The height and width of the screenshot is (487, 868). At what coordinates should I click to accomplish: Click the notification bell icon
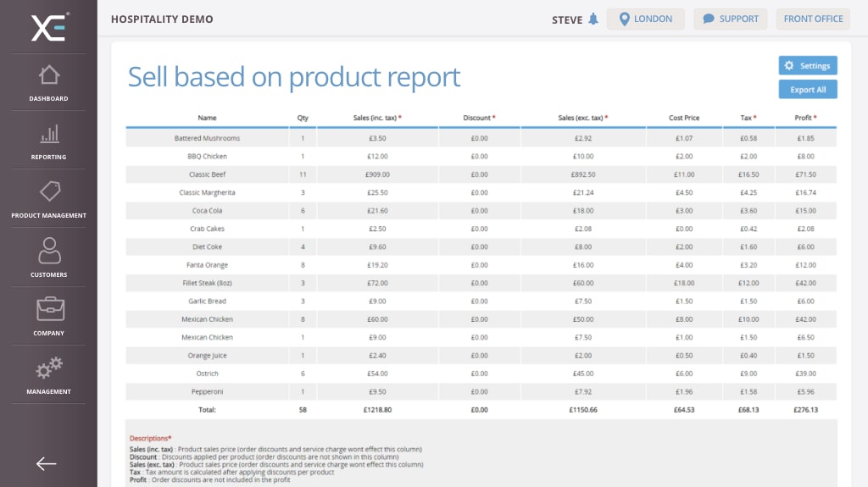pyautogui.click(x=593, y=19)
